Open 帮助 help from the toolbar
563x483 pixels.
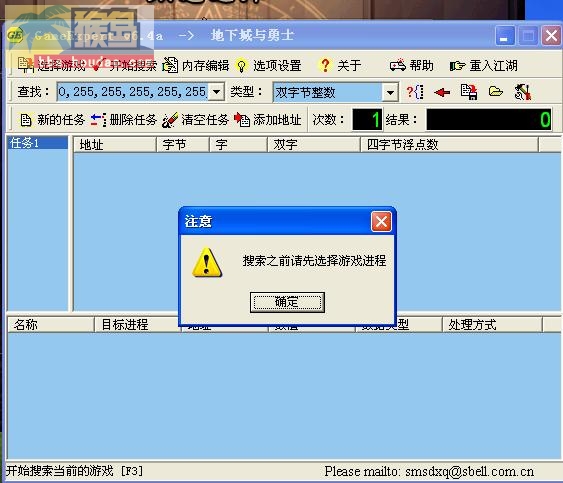(411, 66)
